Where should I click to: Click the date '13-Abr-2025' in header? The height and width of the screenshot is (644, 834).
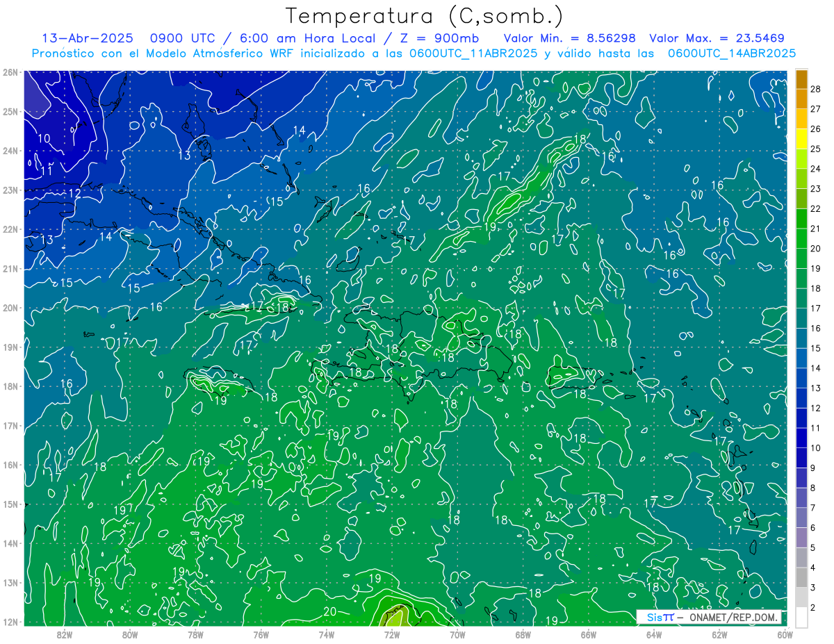tap(89, 38)
